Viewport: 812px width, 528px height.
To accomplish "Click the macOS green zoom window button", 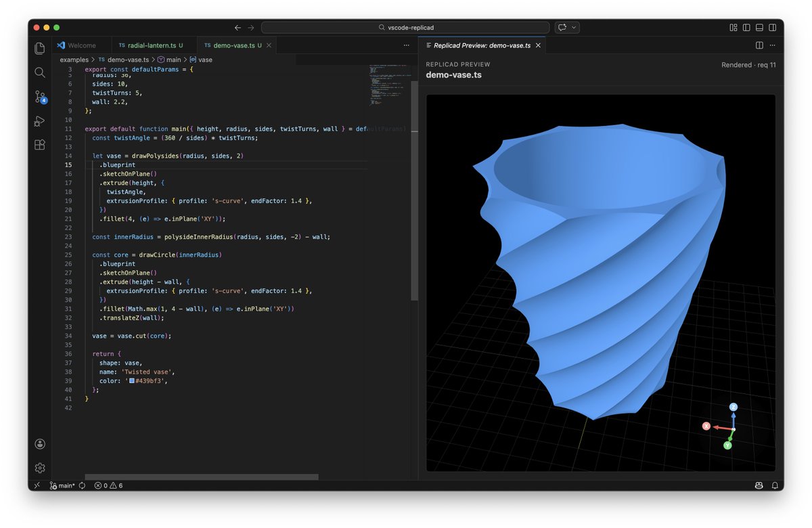I will point(57,28).
